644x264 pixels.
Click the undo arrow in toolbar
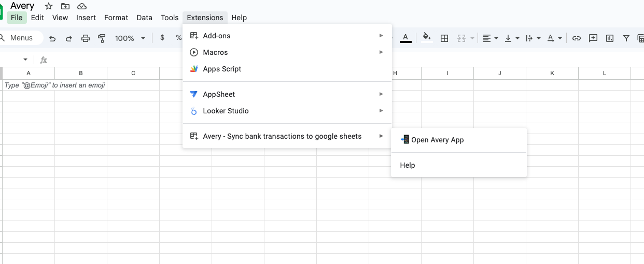(52, 38)
